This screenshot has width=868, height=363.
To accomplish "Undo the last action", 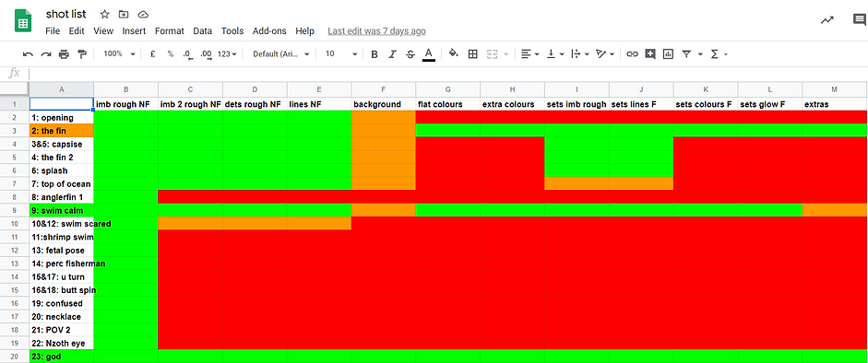I will (28, 54).
